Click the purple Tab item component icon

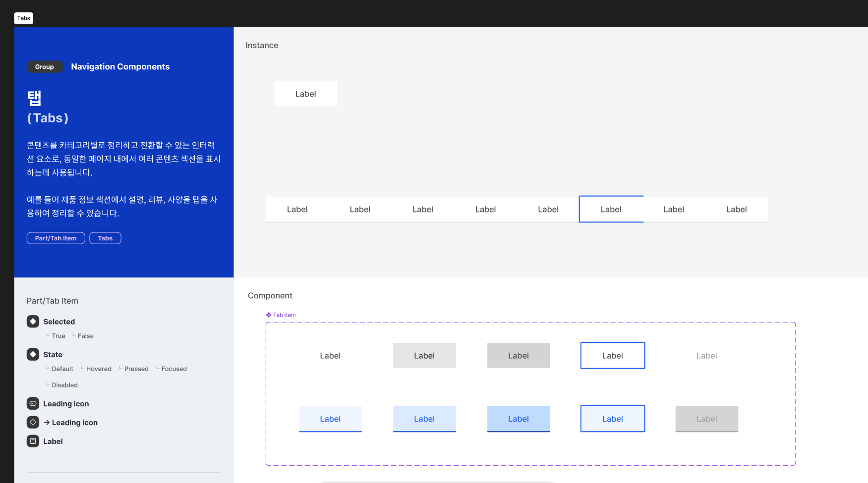pyautogui.click(x=269, y=315)
